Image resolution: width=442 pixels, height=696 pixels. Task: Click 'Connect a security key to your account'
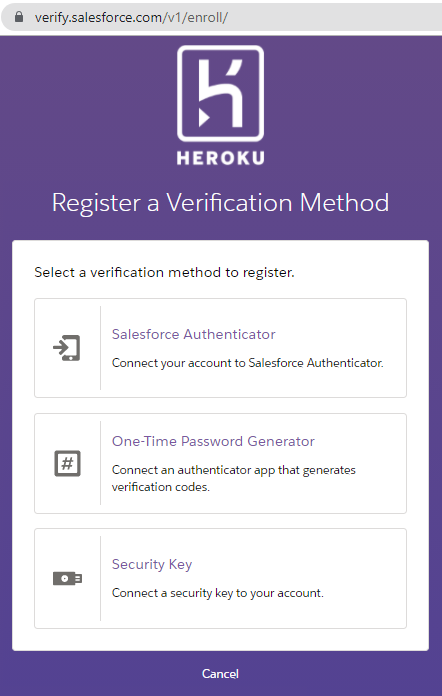(217, 593)
